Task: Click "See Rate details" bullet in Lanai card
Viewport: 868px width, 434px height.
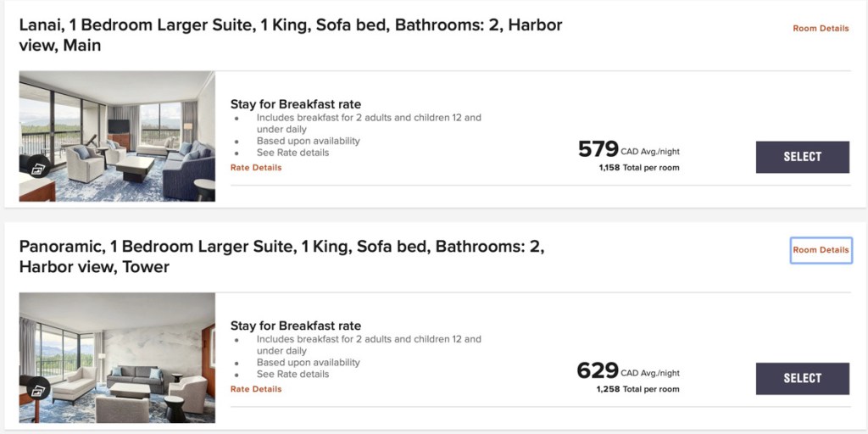Action: 292,153
